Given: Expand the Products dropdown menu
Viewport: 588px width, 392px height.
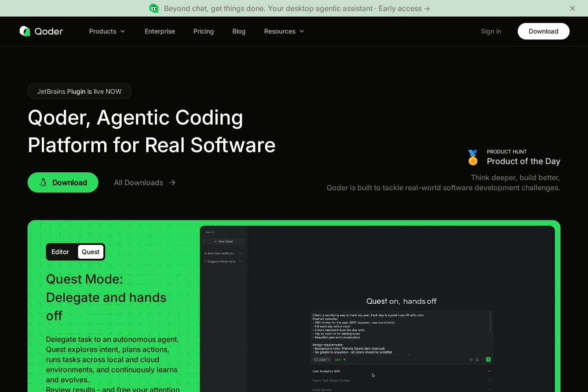Looking at the screenshot, I should click(107, 31).
